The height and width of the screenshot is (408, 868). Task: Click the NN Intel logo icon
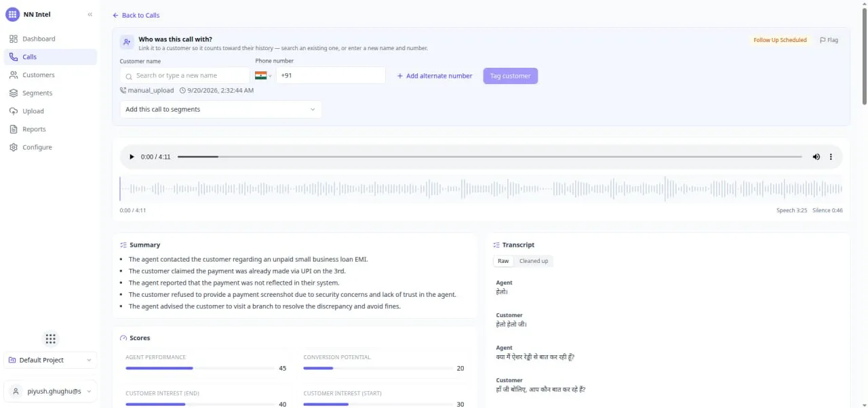12,14
